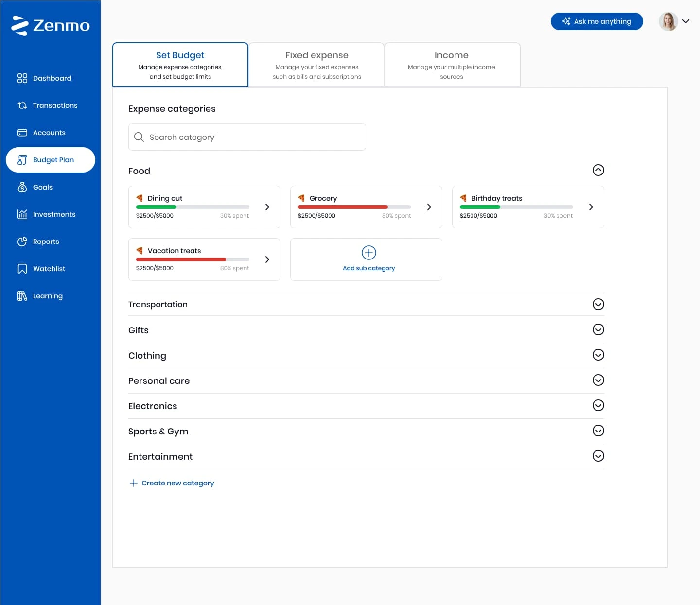This screenshot has height=605, width=700.
Task: Expand the Entertainment category
Action: [598, 456]
